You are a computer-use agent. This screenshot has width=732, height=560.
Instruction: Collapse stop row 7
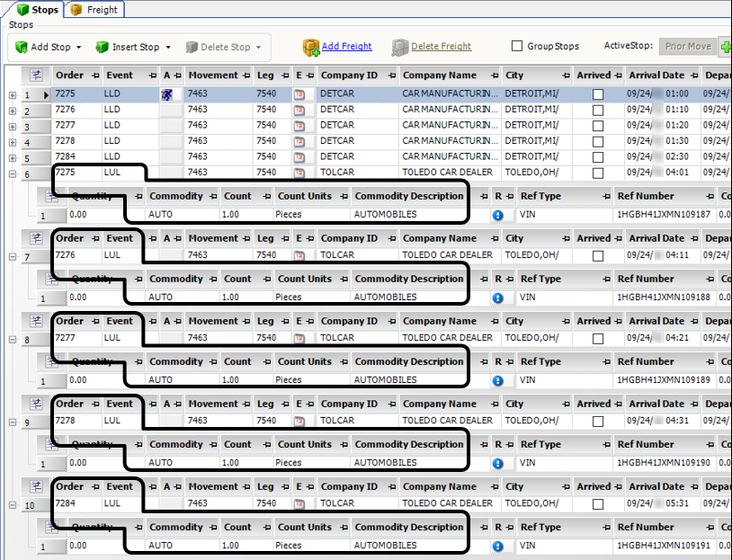[13, 257]
